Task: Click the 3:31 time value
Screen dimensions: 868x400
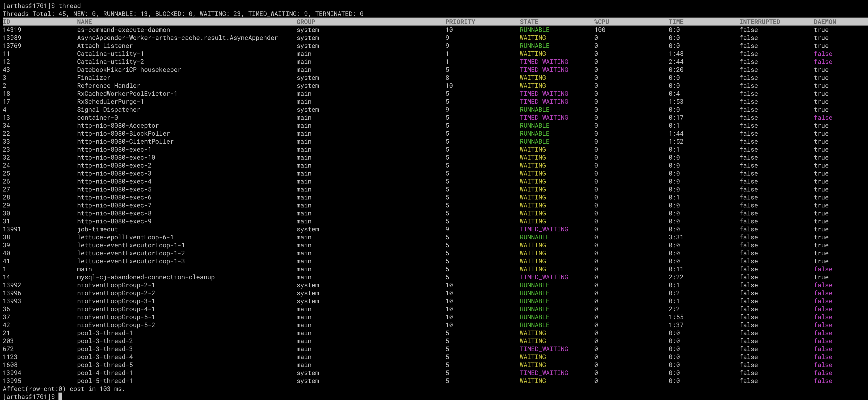Action: click(676, 237)
